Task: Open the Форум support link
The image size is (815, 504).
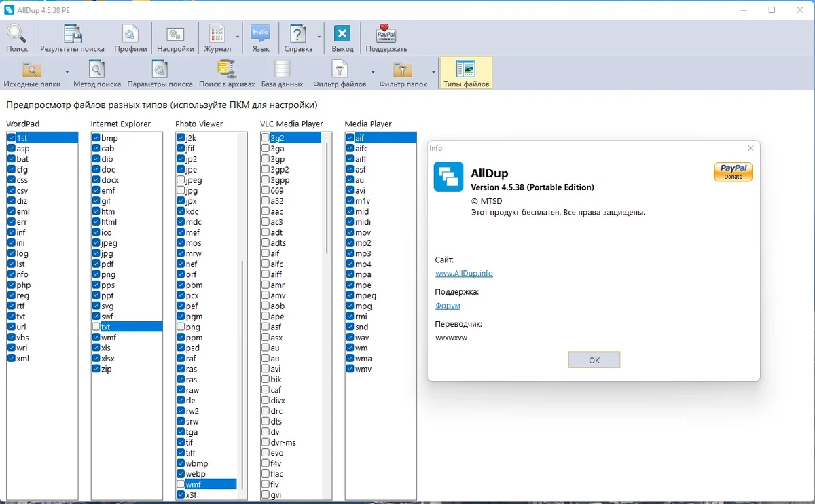Action: (448, 306)
